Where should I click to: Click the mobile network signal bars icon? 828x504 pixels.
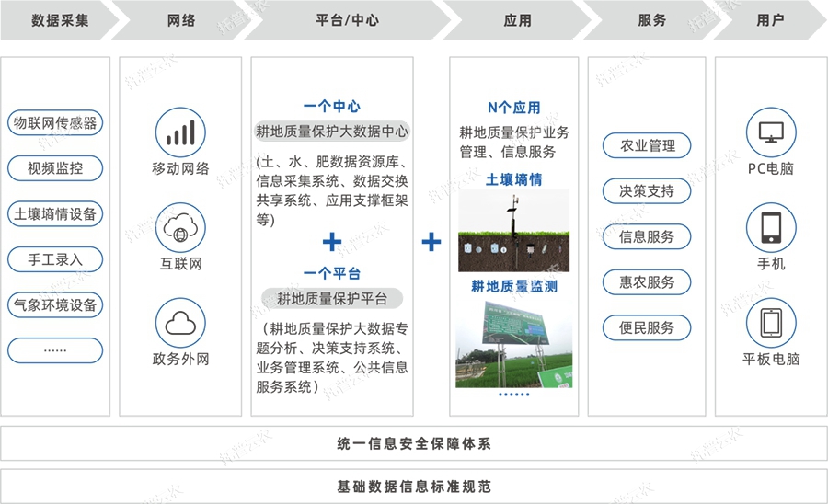180,133
